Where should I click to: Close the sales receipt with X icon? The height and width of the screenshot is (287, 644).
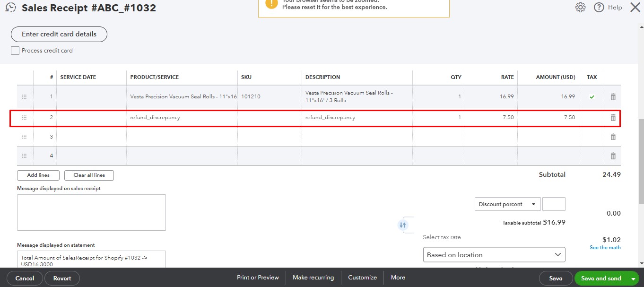coord(635,7)
